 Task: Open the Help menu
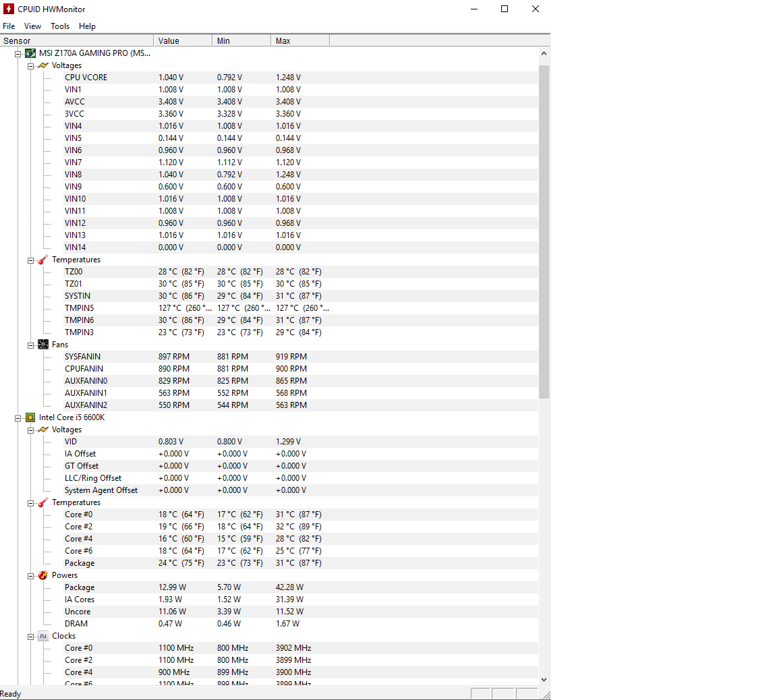pyautogui.click(x=87, y=26)
